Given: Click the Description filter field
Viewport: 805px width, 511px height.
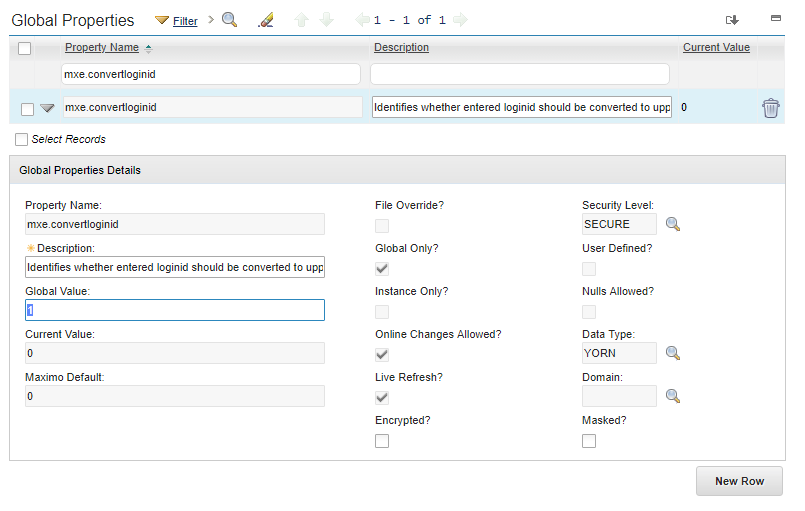Looking at the screenshot, I should [520, 74].
